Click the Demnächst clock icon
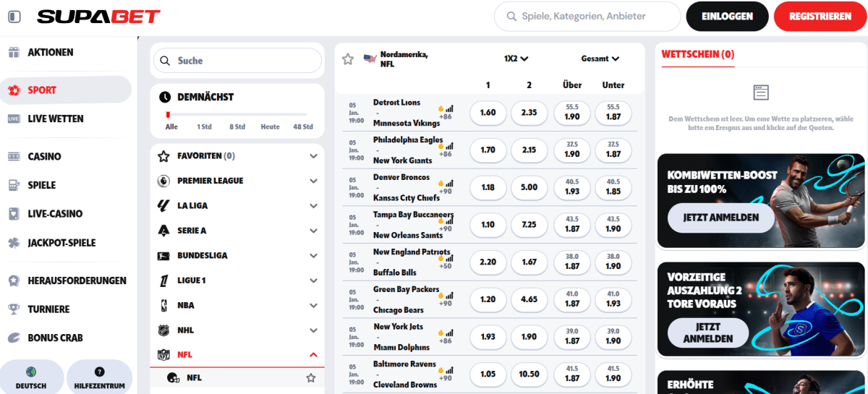 [x=165, y=97]
